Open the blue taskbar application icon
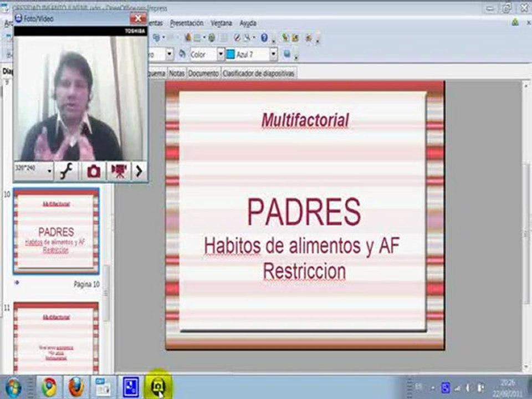 [x=131, y=387]
